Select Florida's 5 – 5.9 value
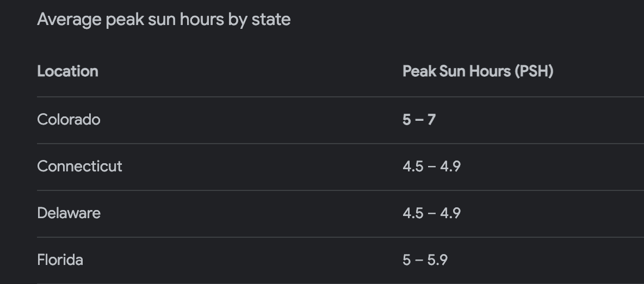The image size is (644, 284). [x=425, y=260]
